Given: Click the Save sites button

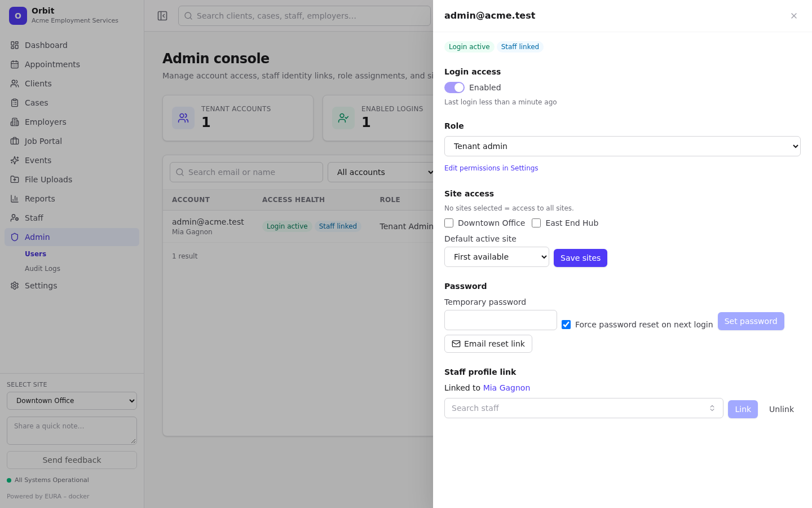Looking at the screenshot, I should [580, 258].
